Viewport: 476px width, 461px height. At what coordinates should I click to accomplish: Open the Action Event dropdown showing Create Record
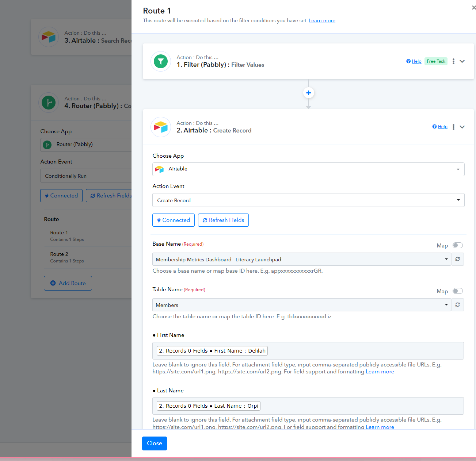308,200
